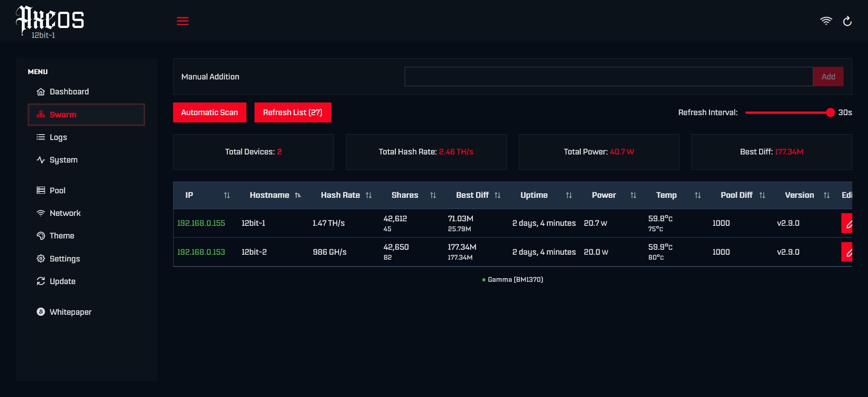Click version v2.9.0 in 12bit-2 row
Image resolution: width=868 pixels, height=397 pixels.
click(788, 252)
